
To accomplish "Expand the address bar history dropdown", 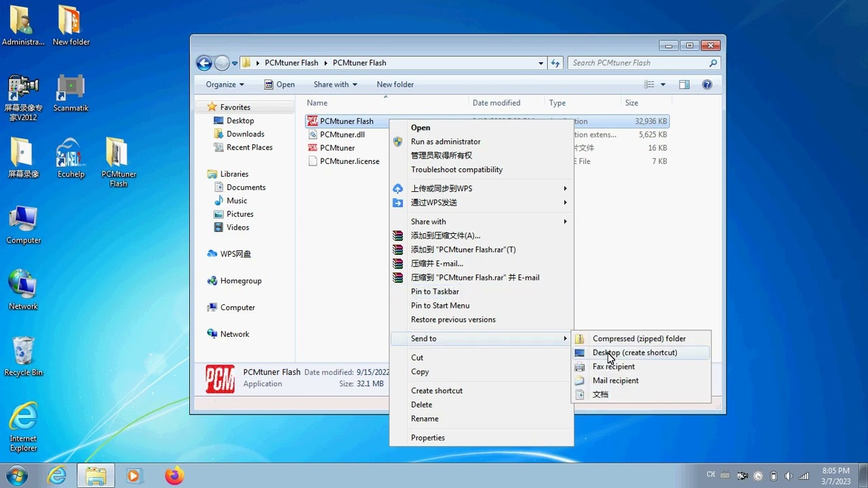I will pos(540,63).
